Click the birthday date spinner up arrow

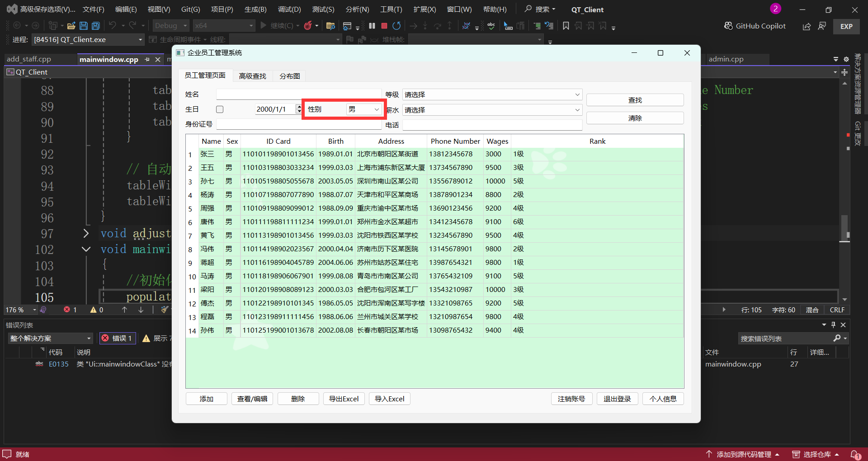(x=299, y=107)
